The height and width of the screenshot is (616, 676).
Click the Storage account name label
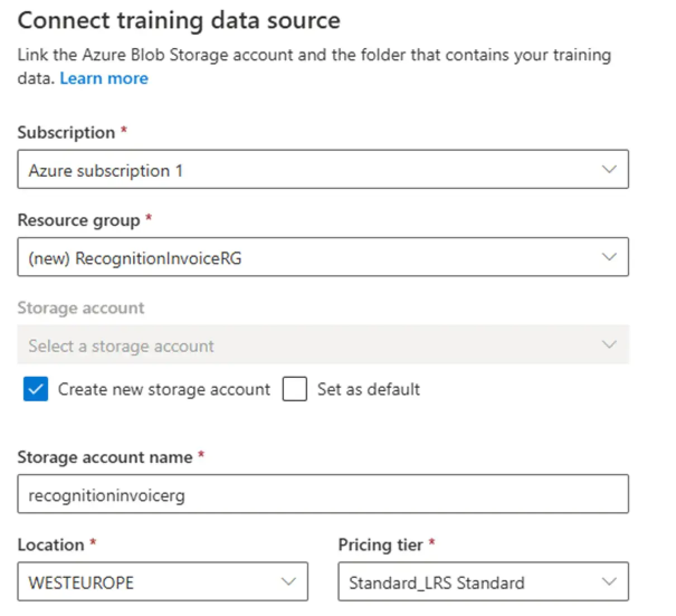[x=105, y=457]
